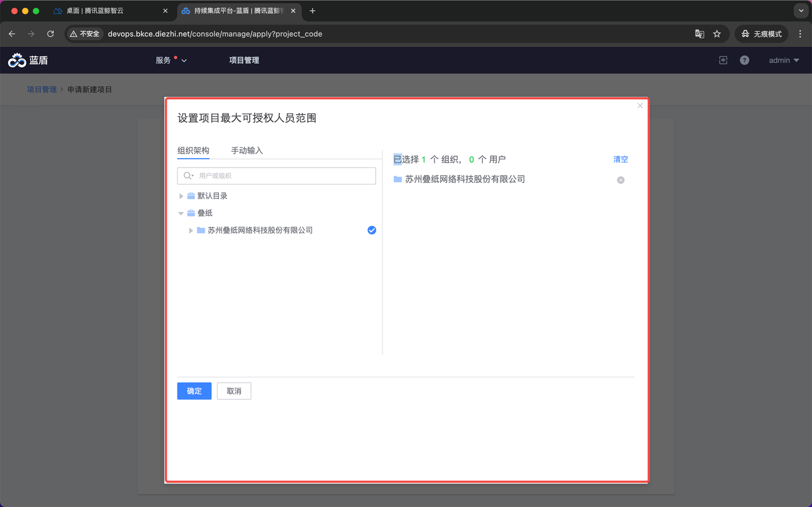Select the 默认目录 tree row label
812x507 pixels.
(x=213, y=196)
